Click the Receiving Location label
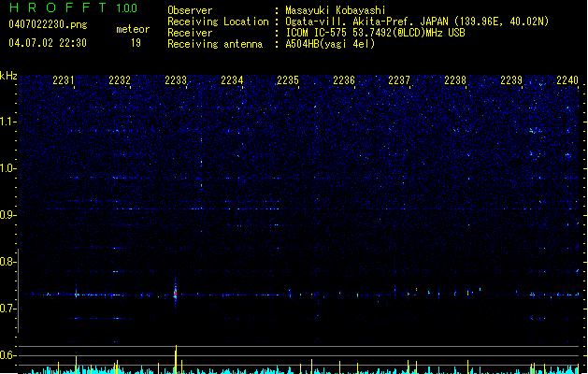The height and width of the screenshot is (374, 588). pyautogui.click(x=218, y=22)
